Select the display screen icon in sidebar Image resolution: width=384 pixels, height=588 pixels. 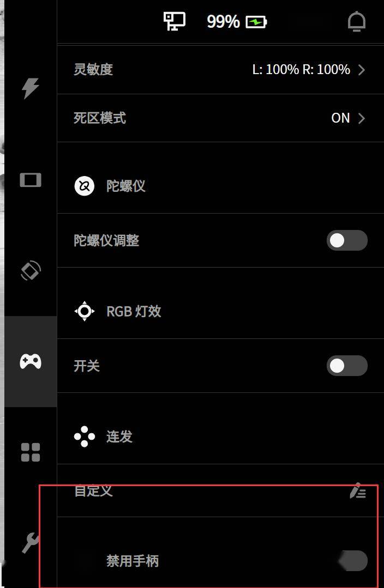click(31, 180)
